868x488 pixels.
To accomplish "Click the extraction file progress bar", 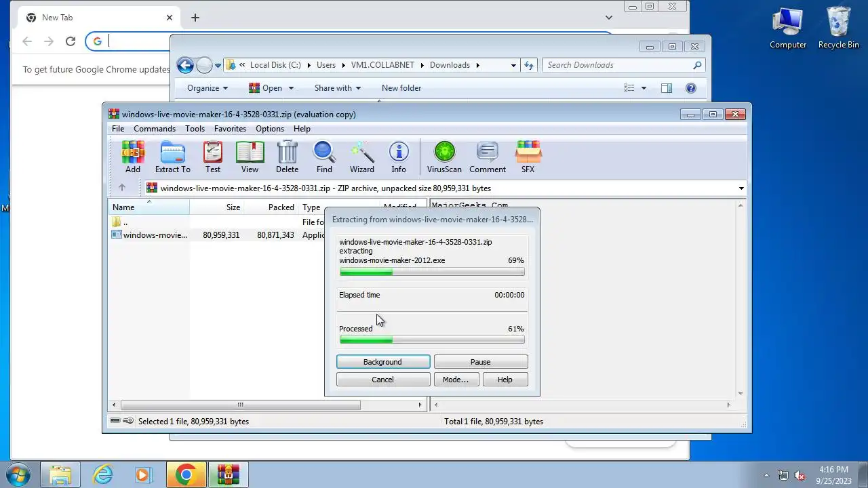I will pyautogui.click(x=432, y=272).
